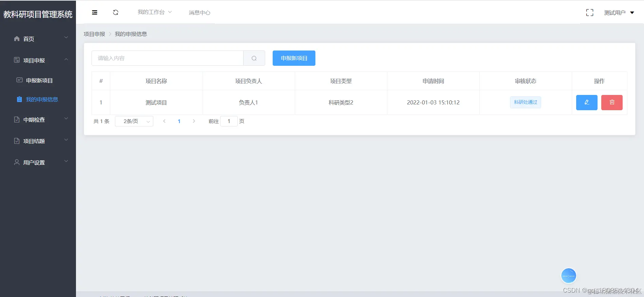Click the 中期检查 document icon

(17, 119)
